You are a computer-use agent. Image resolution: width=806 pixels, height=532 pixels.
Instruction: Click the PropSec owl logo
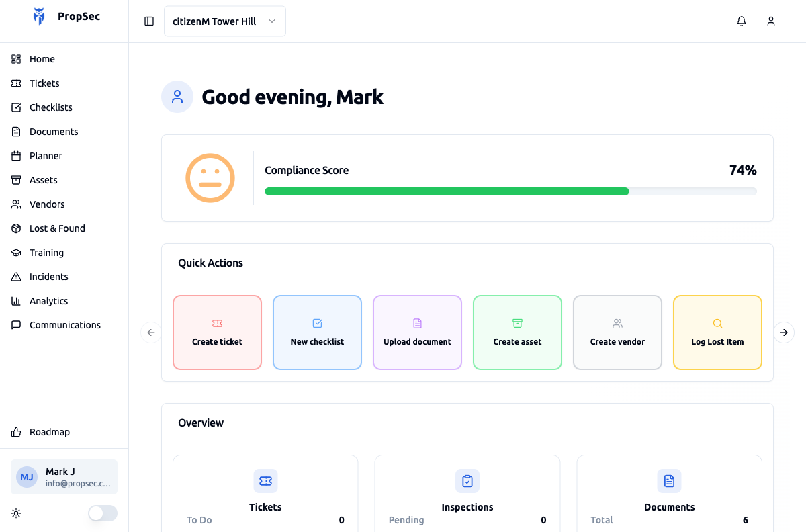[x=39, y=17]
